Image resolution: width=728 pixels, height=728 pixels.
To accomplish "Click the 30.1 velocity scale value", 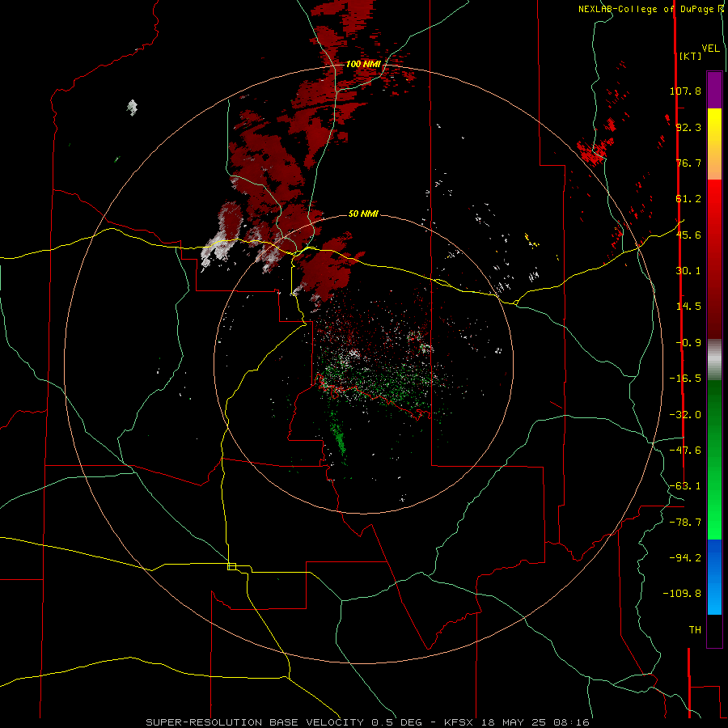I will point(688,271).
